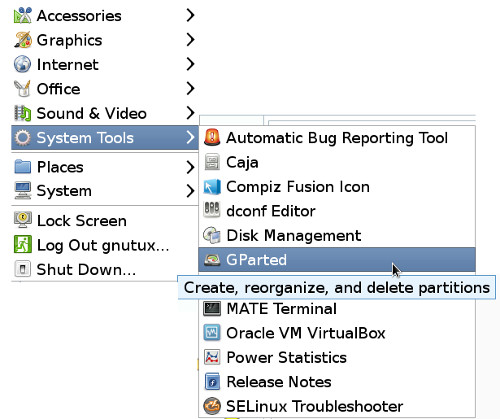The width and height of the screenshot is (500, 419).
Task: Launch SELinux Troubleshooter
Action: click(337, 406)
